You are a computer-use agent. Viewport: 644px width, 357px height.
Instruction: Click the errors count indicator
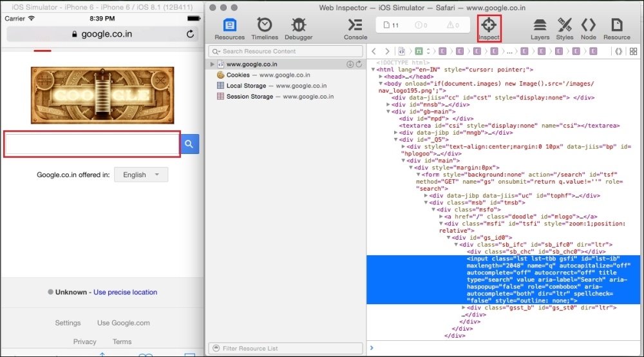pyautogui.click(x=421, y=25)
